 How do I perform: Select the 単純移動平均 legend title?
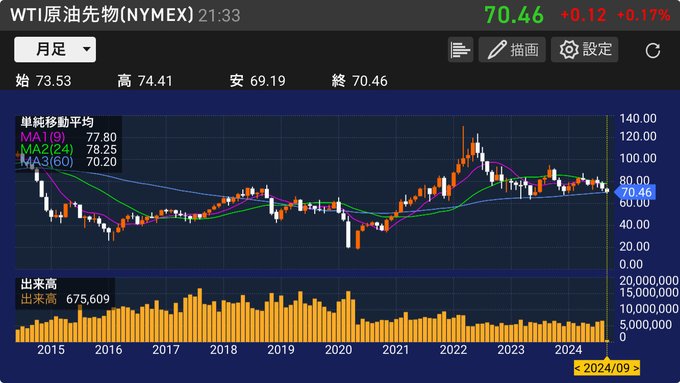click(57, 122)
